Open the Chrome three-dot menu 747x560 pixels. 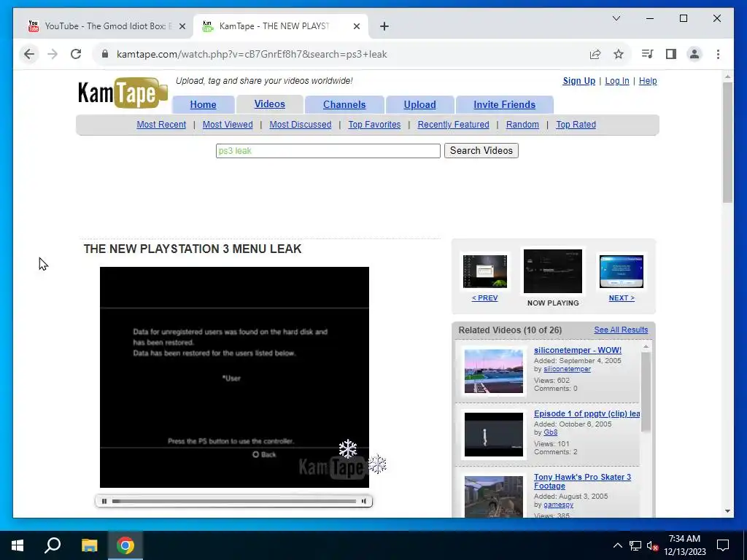[718, 54]
